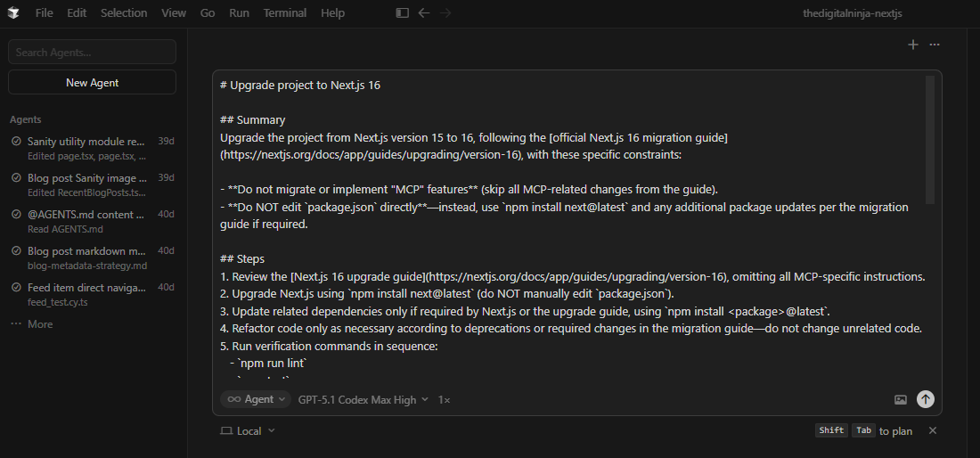
Task: Click checkmark icon beside Feed item direct navigation
Action: [x=16, y=288]
